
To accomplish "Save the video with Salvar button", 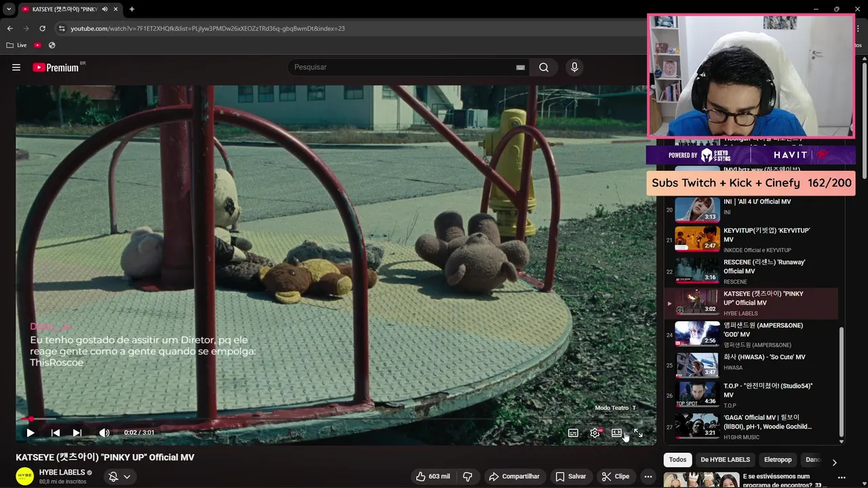I will (570, 476).
